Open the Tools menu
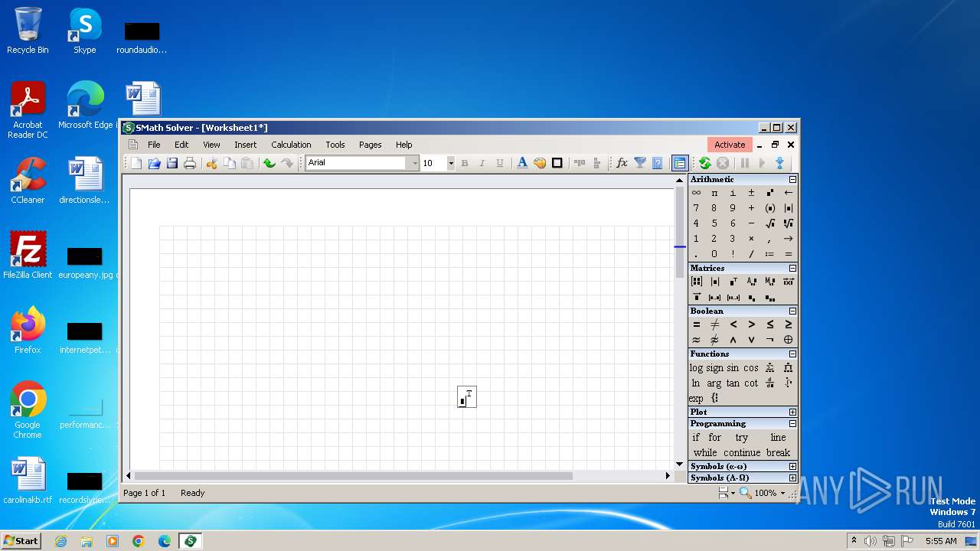 [335, 145]
